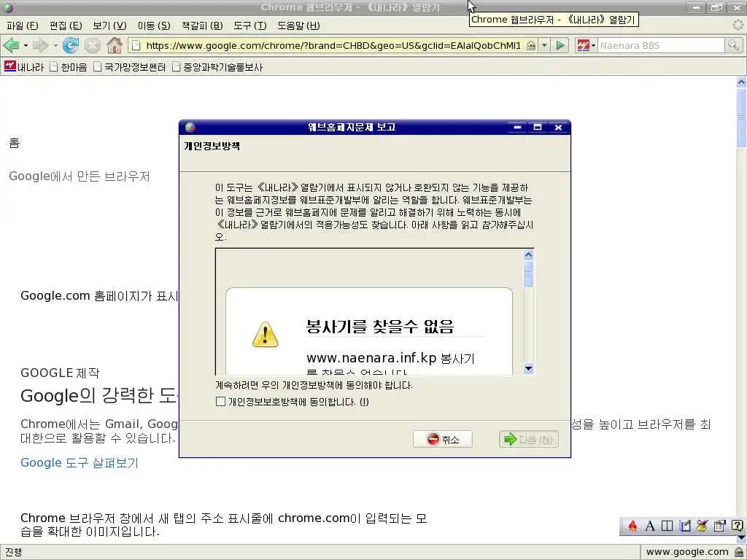The image size is (747, 560).
Task: Click the security lock icon in status bar
Action: (x=740, y=553)
